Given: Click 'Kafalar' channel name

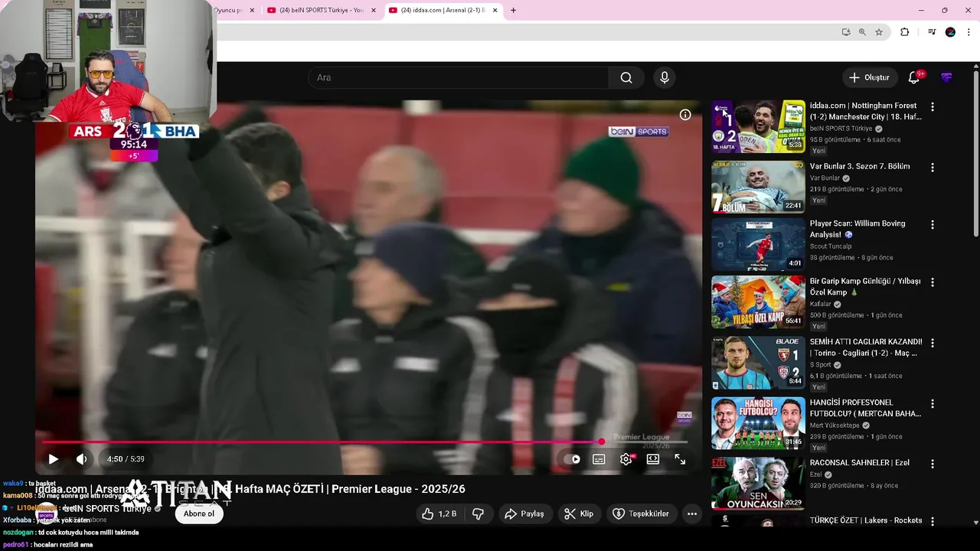Looking at the screenshot, I should click(820, 304).
